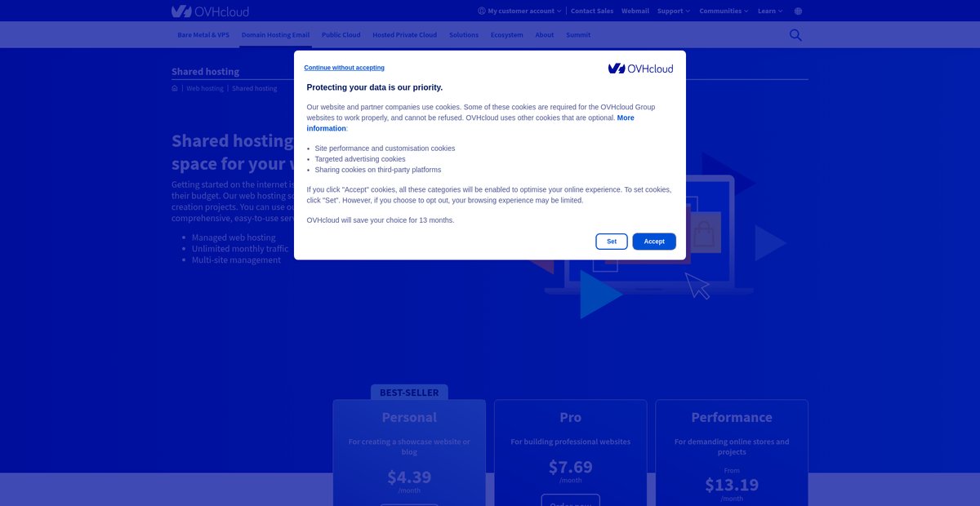Open Summit menu
The image size is (980, 506).
click(578, 35)
